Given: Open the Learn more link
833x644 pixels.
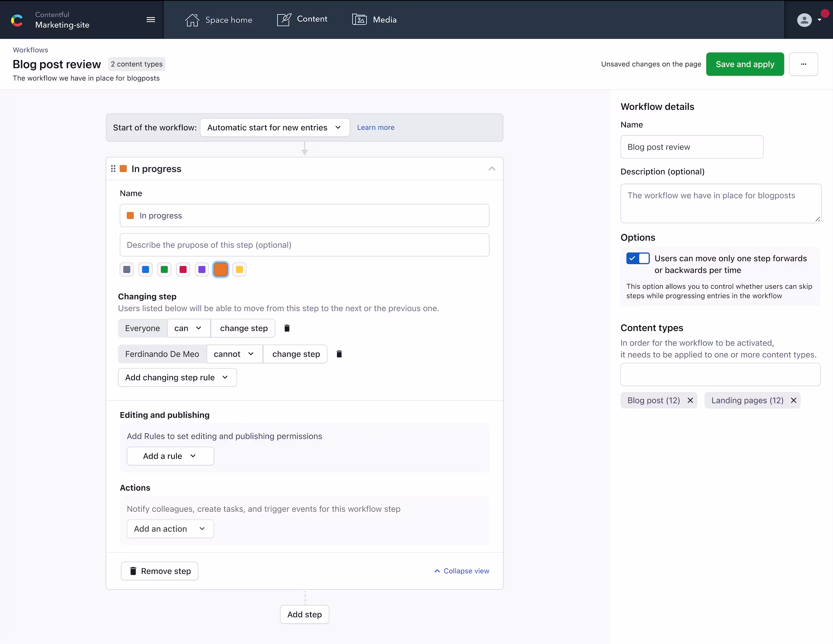Looking at the screenshot, I should pos(376,128).
